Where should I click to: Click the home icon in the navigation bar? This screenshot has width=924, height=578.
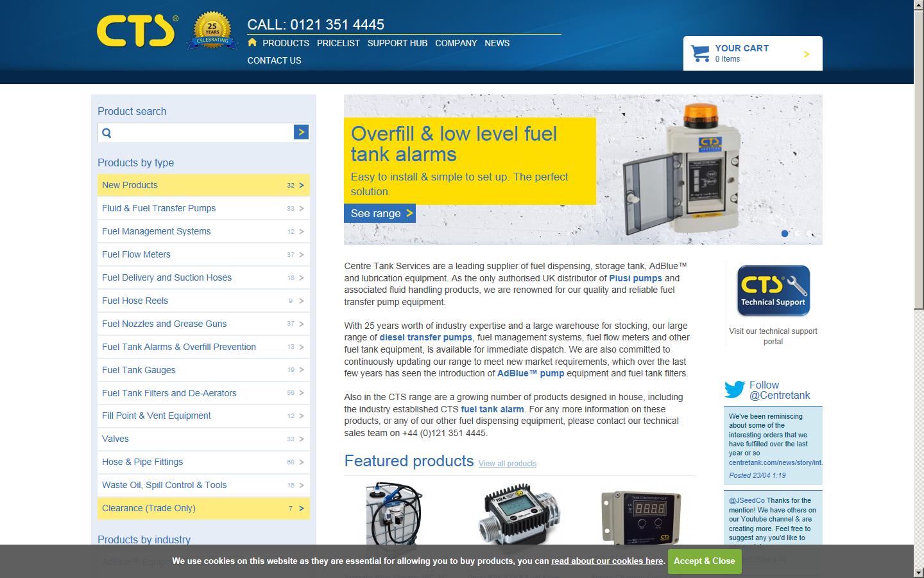tap(252, 42)
